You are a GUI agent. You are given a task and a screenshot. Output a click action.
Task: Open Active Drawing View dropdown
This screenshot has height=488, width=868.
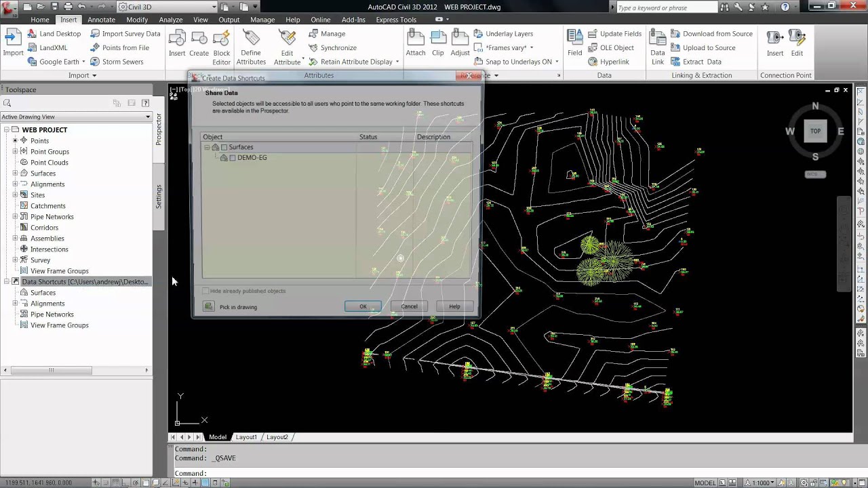[x=76, y=117]
